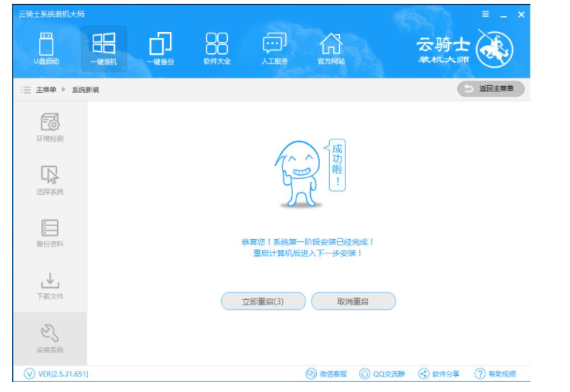Open 帮助视频 link
The height and width of the screenshot is (392, 570).
pyautogui.click(x=495, y=374)
